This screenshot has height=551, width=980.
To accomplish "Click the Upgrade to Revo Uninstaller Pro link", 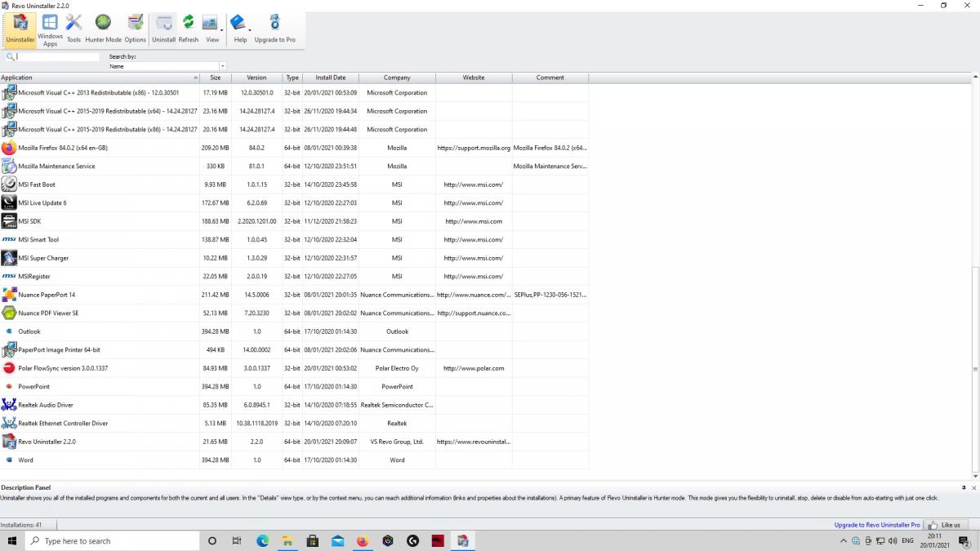I will click(x=877, y=525).
